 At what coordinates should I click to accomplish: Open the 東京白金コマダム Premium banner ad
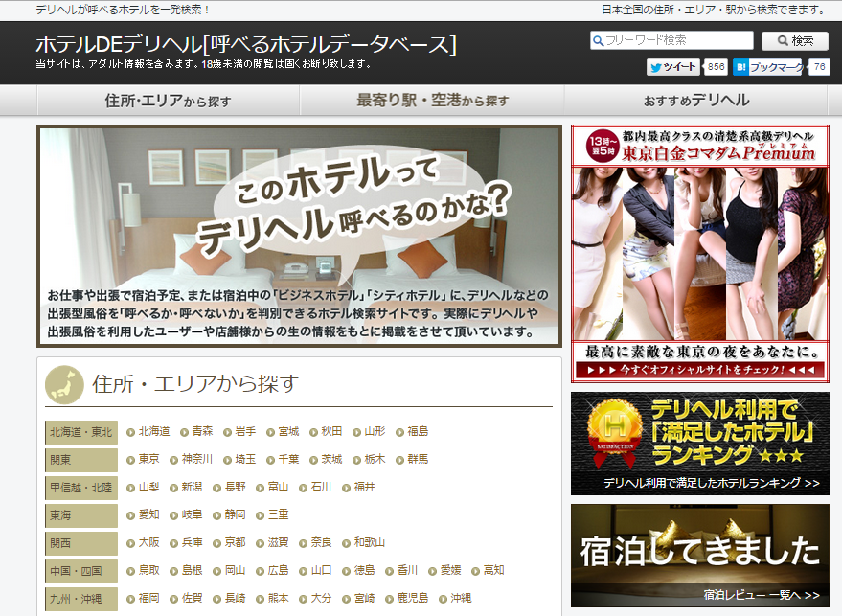click(699, 254)
